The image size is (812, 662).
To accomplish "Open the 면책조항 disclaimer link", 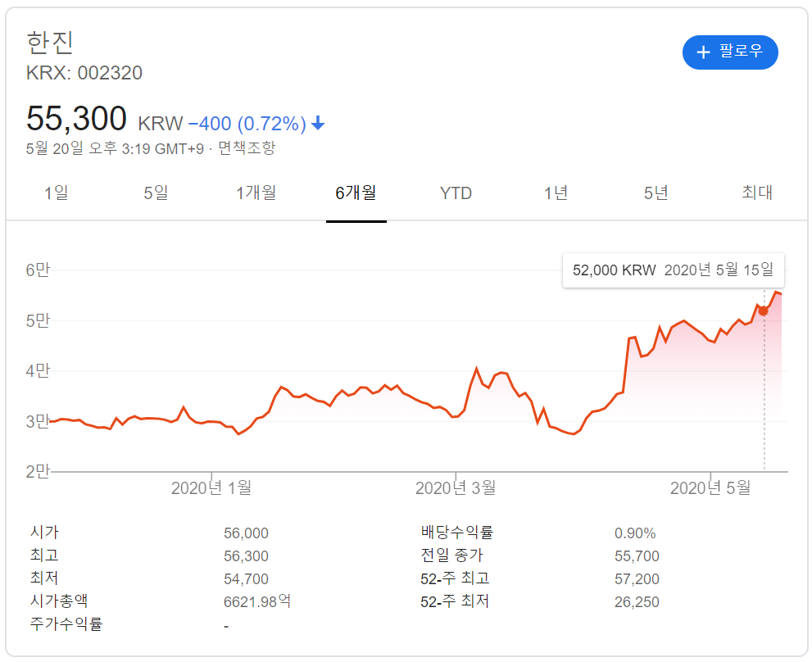I will [x=247, y=148].
